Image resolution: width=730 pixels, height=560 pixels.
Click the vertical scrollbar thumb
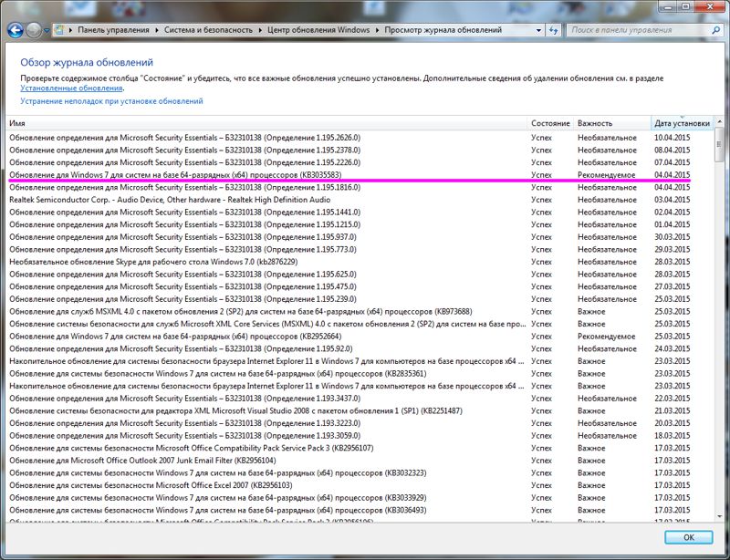coord(719,145)
